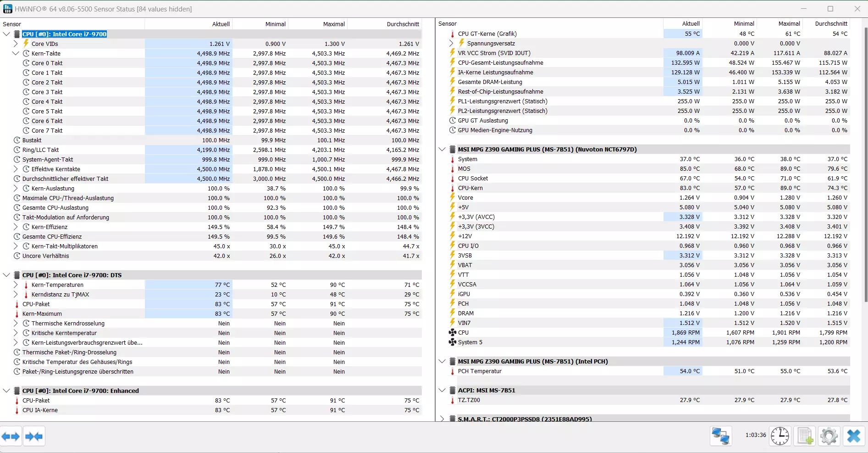Click the clock icon next to Bustakt
This screenshot has height=453, width=868.
coord(17,140)
